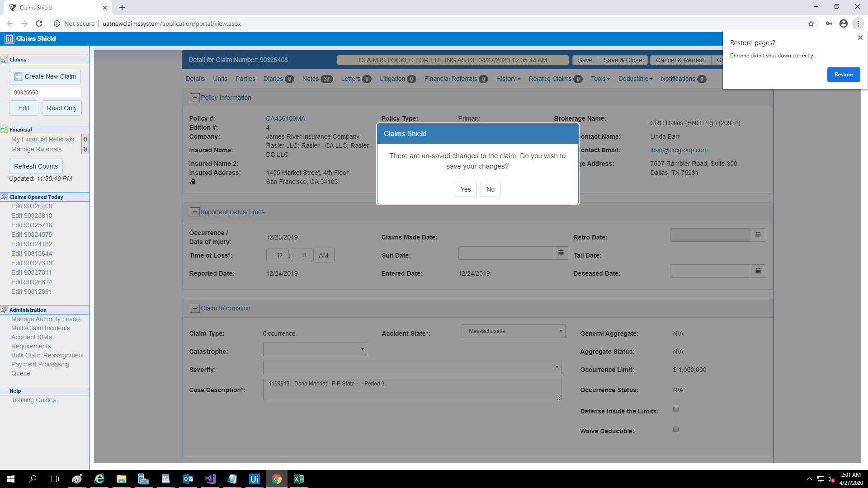Click the Save & Close button

tap(623, 60)
